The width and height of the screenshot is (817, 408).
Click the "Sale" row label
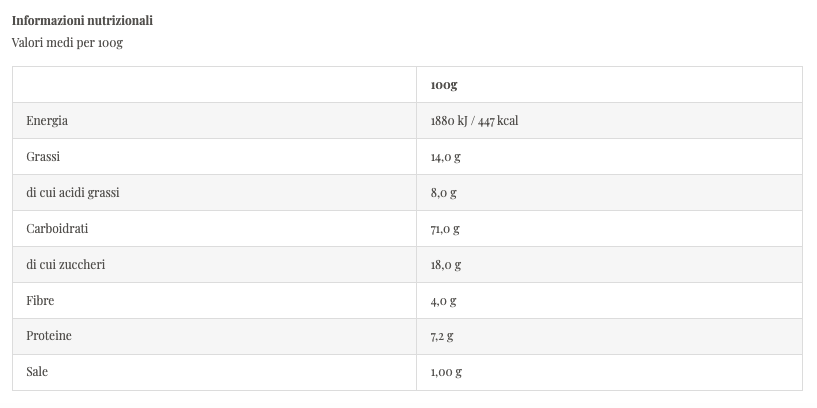click(37, 372)
